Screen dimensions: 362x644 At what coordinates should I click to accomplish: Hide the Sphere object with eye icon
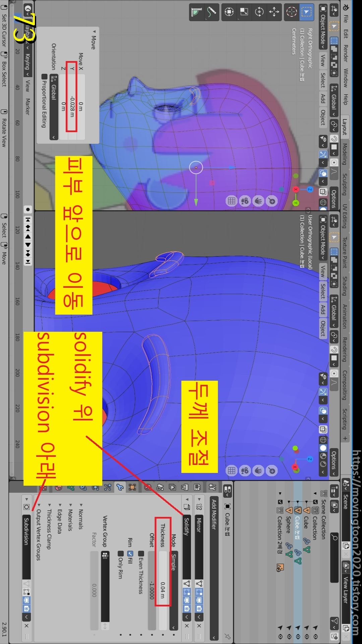pyautogui.click(x=289, y=636)
